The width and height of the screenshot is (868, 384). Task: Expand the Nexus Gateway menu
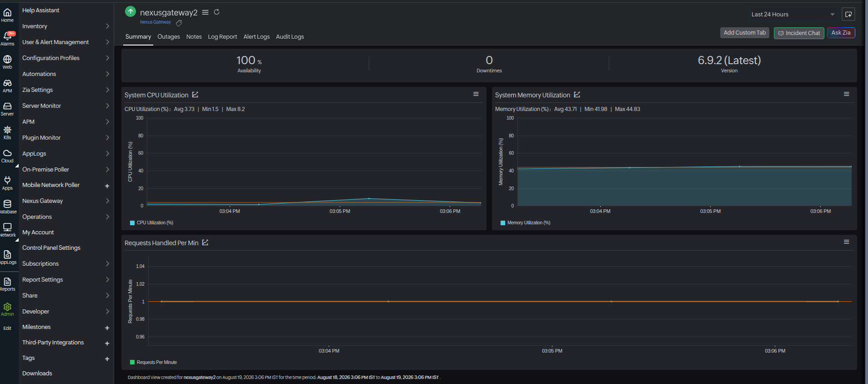tap(66, 201)
